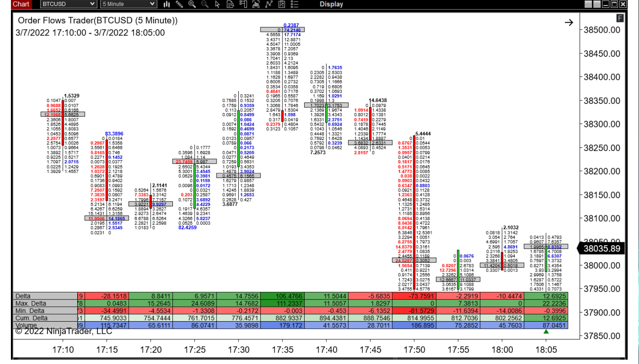
Task: Open the indicators bar-chart icon
Action: [x=256, y=4]
